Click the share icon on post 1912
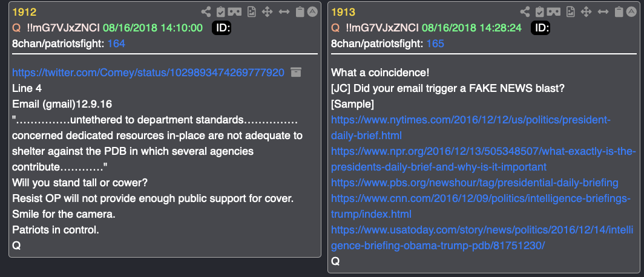The height and width of the screenshot is (277, 644). pyautogui.click(x=206, y=12)
